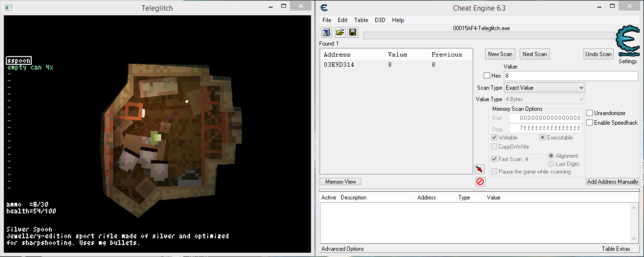Open the Table menu

pyautogui.click(x=361, y=20)
